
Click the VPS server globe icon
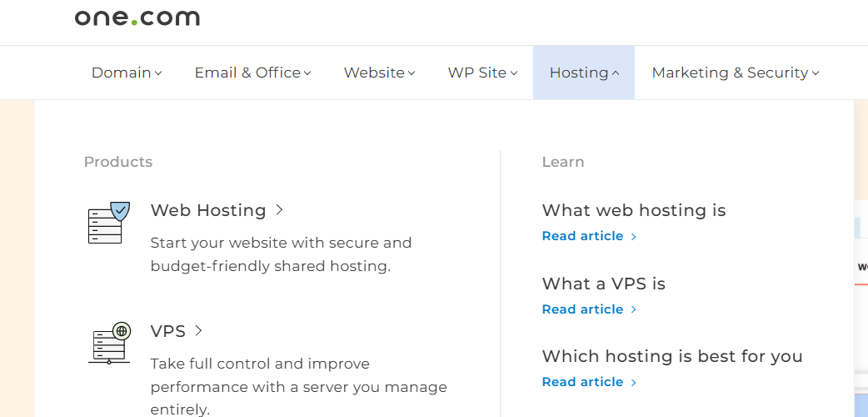coord(109,344)
